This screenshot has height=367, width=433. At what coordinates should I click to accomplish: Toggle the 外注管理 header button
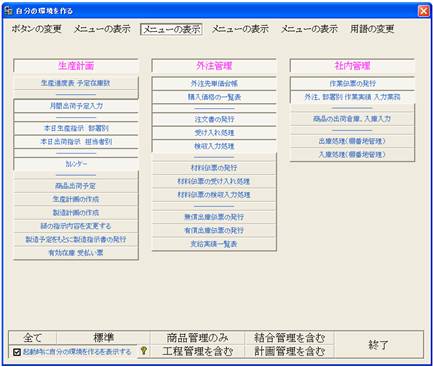(214, 66)
